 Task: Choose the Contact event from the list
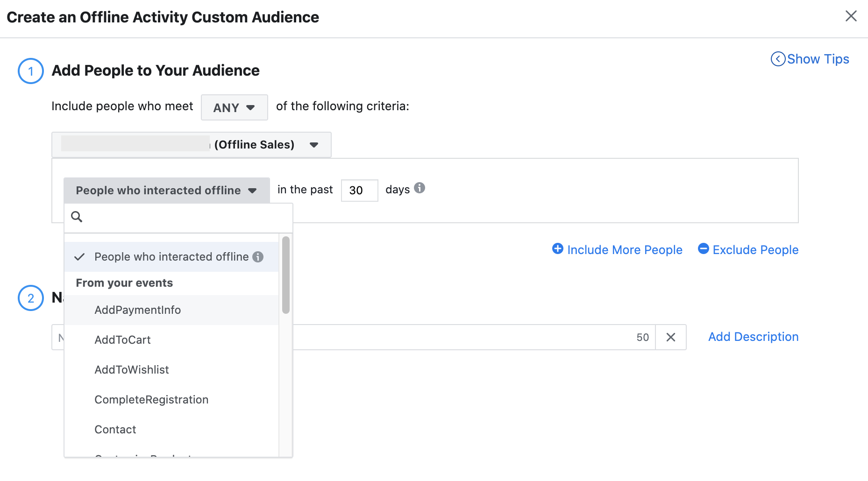click(x=115, y=429)
